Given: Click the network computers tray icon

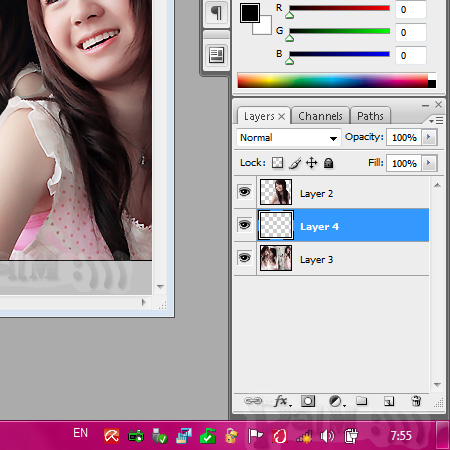Looking at the screenshot, I should [x=184, y=436].
